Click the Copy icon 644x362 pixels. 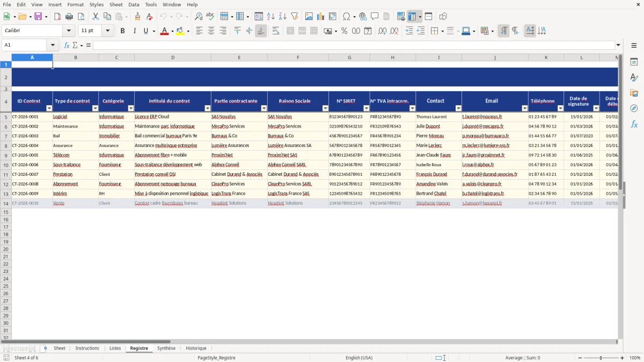[x=107, y=17]
